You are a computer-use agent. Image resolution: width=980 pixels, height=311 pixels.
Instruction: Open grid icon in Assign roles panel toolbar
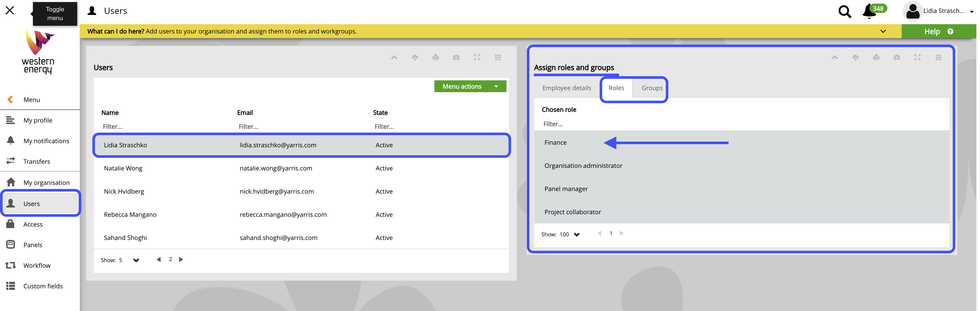coord(938,57)
